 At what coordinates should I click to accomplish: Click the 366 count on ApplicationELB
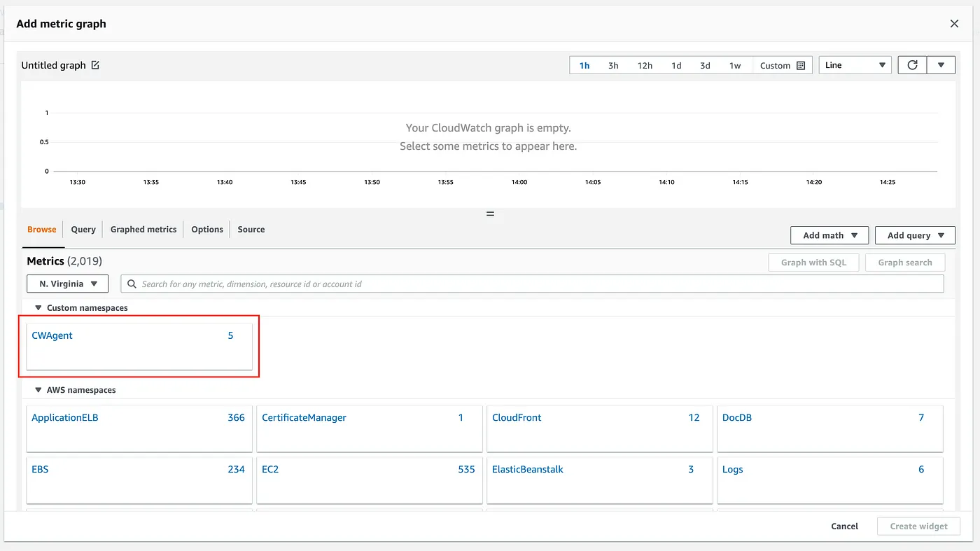point(236,418)
